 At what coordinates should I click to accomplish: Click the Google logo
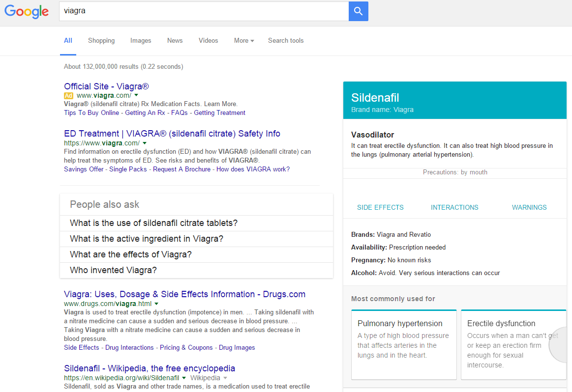coord(27,12)
